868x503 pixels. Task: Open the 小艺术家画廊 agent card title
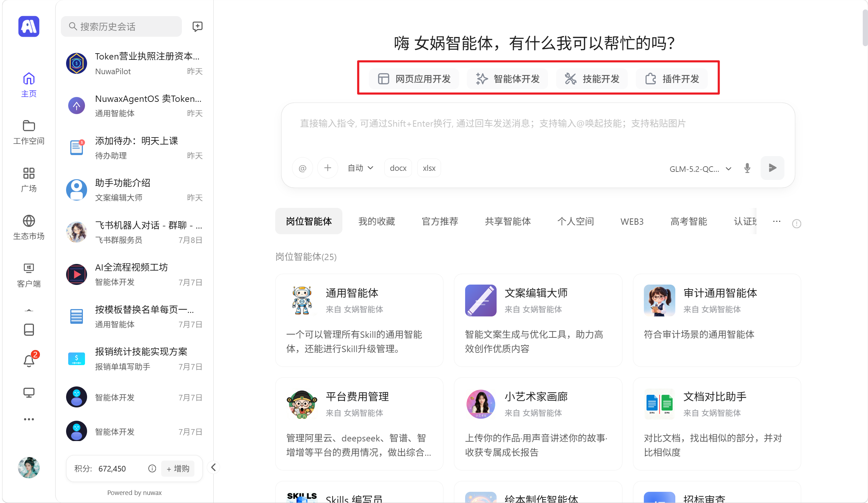click(x=536, y=397)
